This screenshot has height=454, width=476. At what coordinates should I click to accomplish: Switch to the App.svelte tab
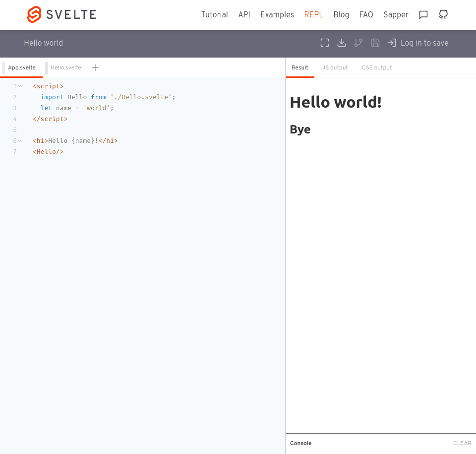point(22,67)
